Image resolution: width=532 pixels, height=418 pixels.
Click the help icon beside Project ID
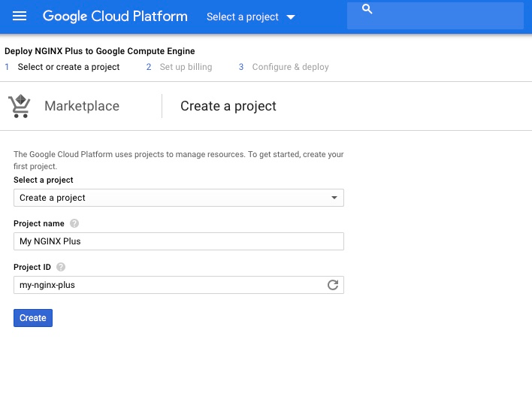[61, 267]
